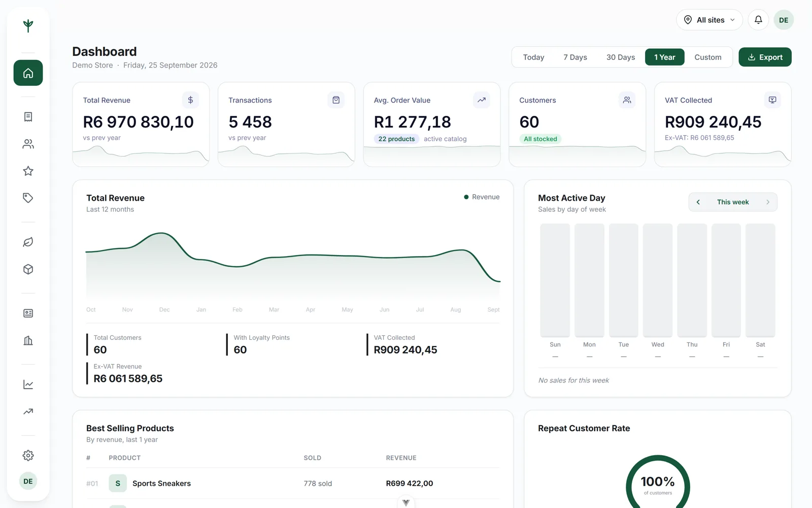The image size is (812, 508).
Task: Click the 22 products badge
Action: [396, 139]
